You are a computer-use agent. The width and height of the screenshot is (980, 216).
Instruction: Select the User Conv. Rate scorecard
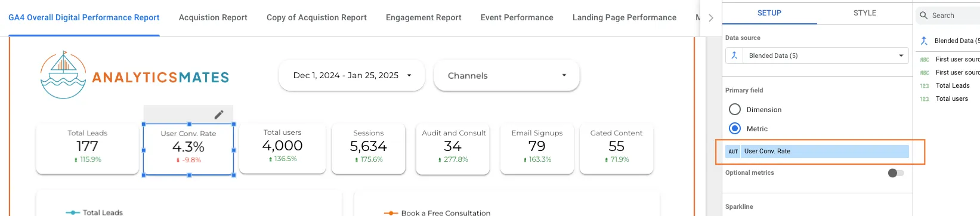point(188,149)
